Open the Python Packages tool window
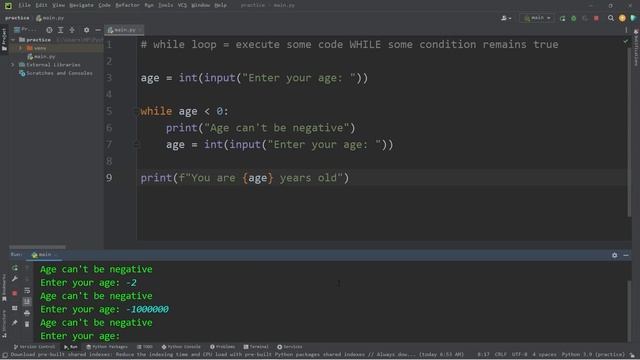This screenshot has width=640, height=360. point(107,347)
